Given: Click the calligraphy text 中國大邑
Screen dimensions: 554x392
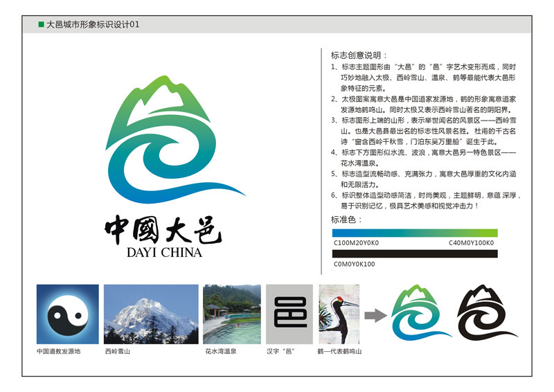Looking at the screenshot, I should click(163, 230).
